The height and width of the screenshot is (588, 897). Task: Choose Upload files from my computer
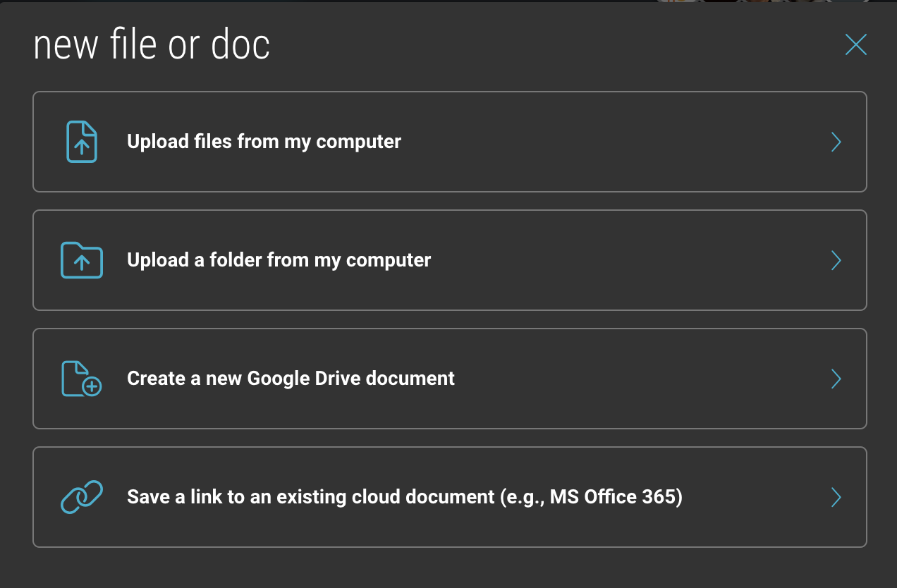(264, 142)
